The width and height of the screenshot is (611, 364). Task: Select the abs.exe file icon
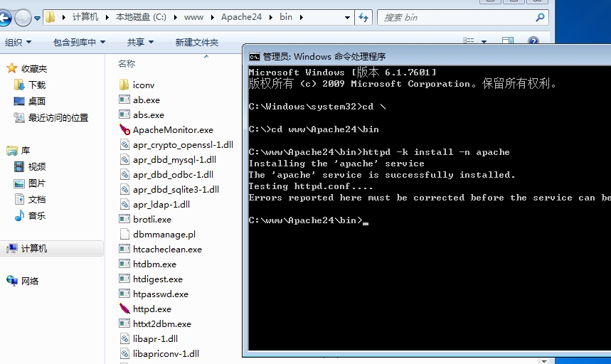(x=124, y=114)
